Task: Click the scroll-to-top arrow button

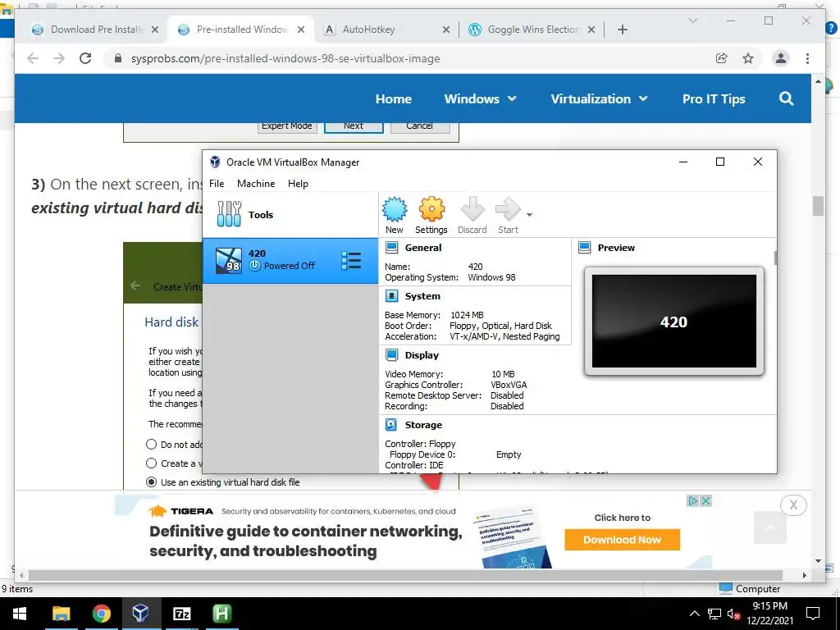Action: coord(769,527)
